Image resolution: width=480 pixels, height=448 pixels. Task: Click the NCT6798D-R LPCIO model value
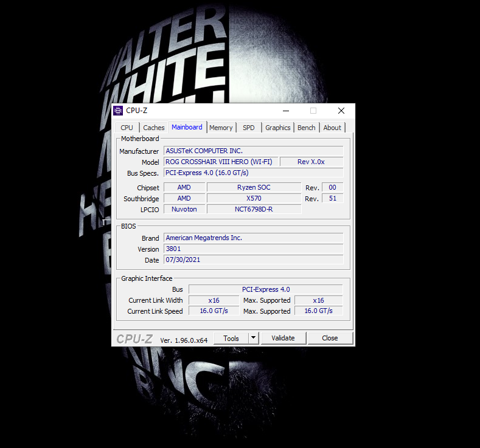click(x=254, y=209)
